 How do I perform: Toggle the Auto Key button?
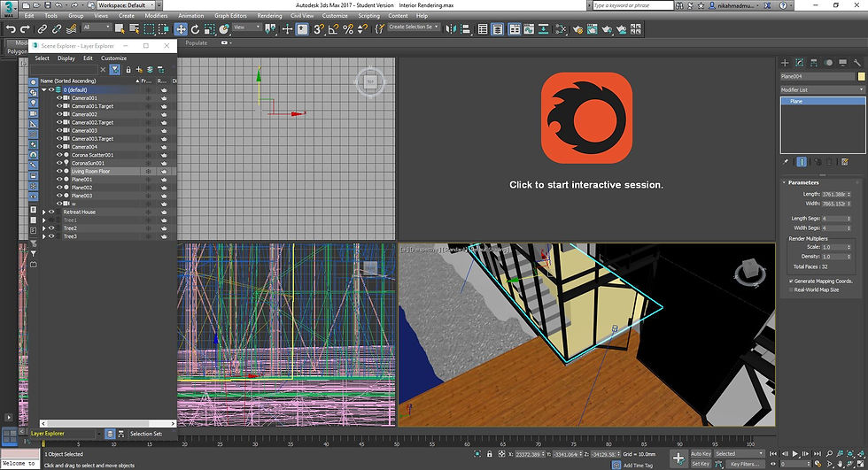point(701,454)
